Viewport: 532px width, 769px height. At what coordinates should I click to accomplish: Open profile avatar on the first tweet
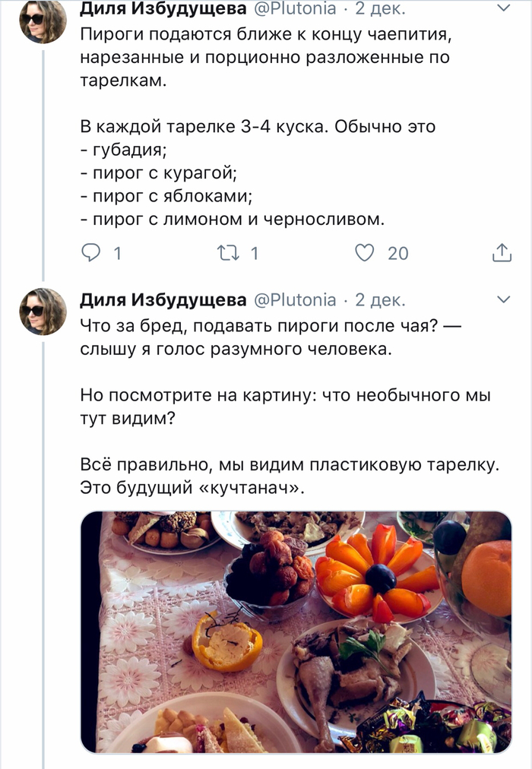tap(43, 21)
